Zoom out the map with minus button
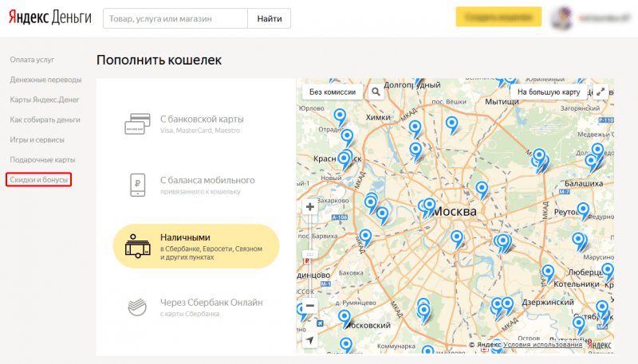Screen dimensions: 638x364 [310, 306]
